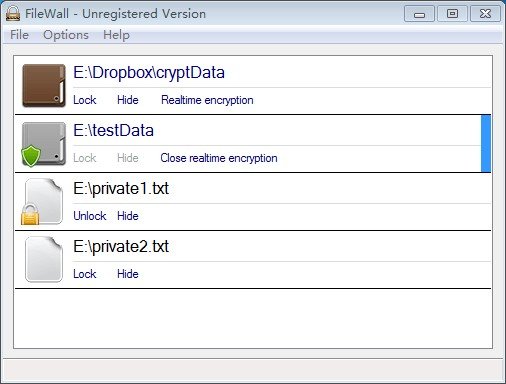Select the E:\private2.txt path text
This screenshot has height=384, width=506.
pos(121,247)
